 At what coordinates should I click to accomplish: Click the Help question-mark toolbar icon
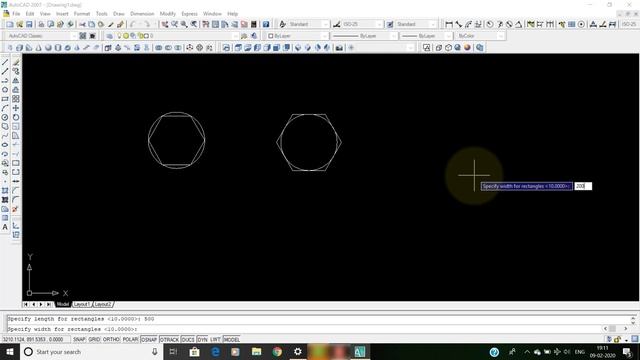pyautogui.click(x=266, y=24)
